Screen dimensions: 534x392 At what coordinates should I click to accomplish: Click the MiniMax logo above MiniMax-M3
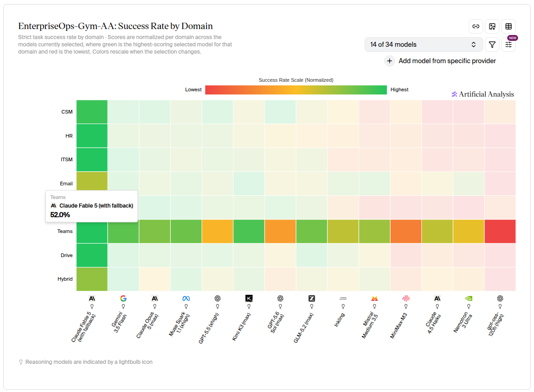coord(406,298)
